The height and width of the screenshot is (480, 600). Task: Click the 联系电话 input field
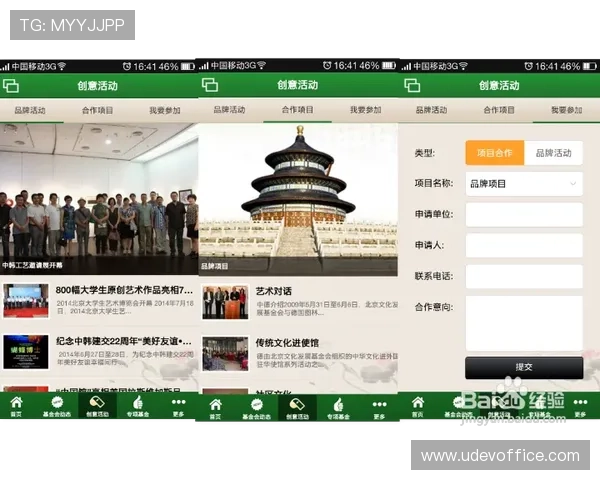(524, 276)
